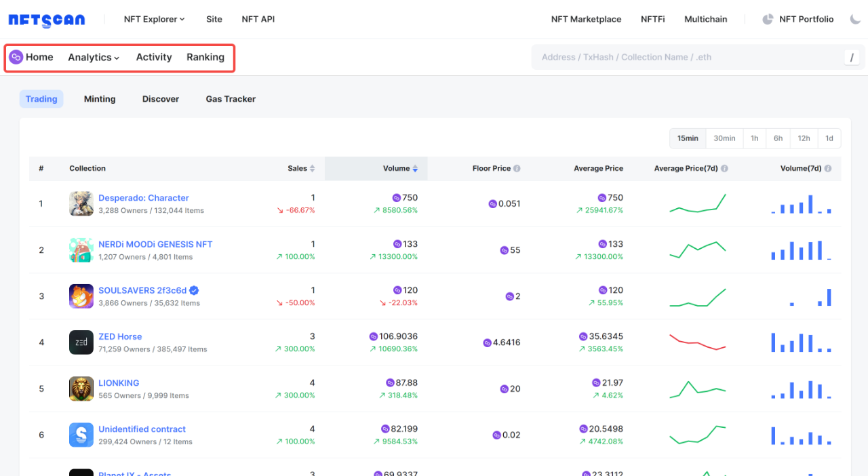
Task: Select the Trading tab
Action: [x=41, y=99]
